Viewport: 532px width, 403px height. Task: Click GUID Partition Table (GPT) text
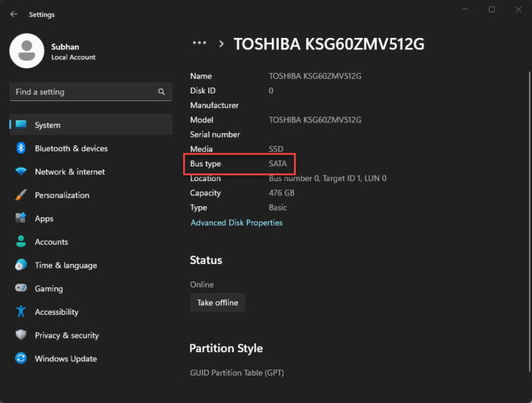coord(237,373)
